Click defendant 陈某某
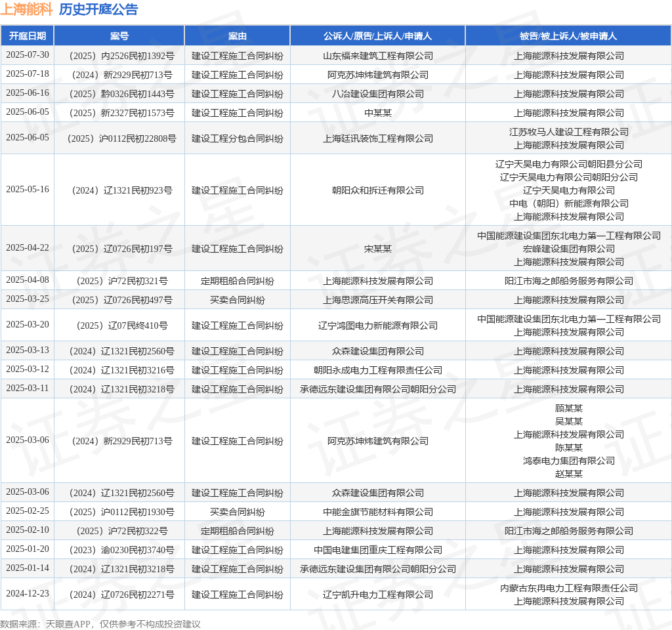This screenshot has width=672, height=630. tap(569, 448)
